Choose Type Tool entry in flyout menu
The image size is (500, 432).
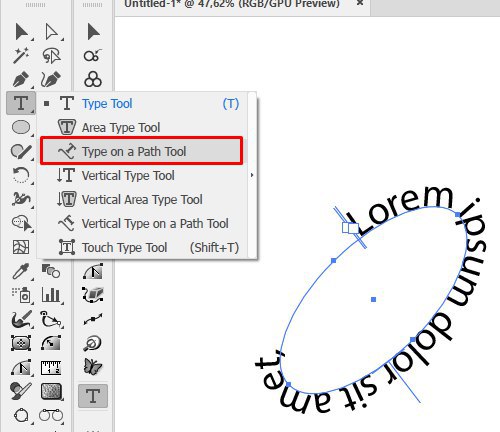coord(143,104)
